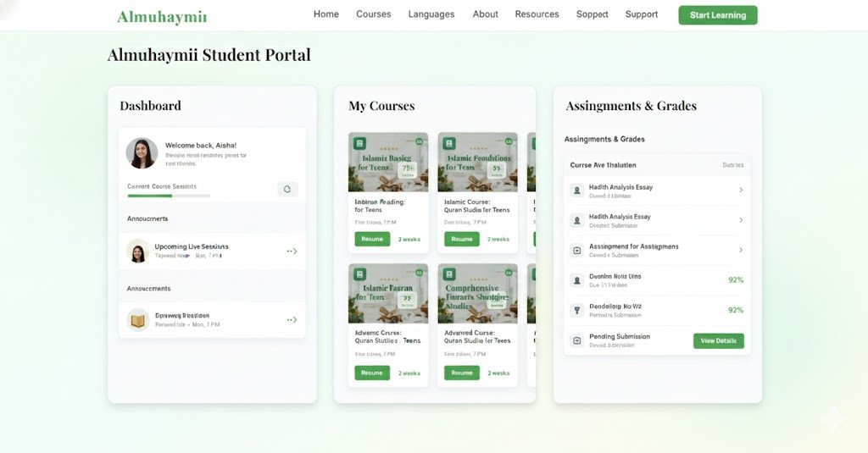Click the 2 weeks link on Islamic Course card

tap(498, 240)
